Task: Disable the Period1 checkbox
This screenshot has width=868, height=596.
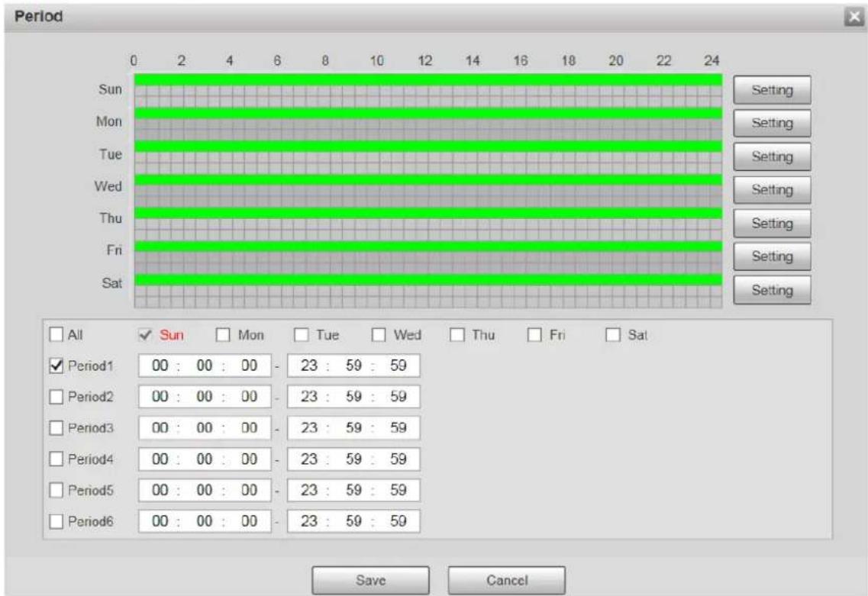Action: click(56, 366)
